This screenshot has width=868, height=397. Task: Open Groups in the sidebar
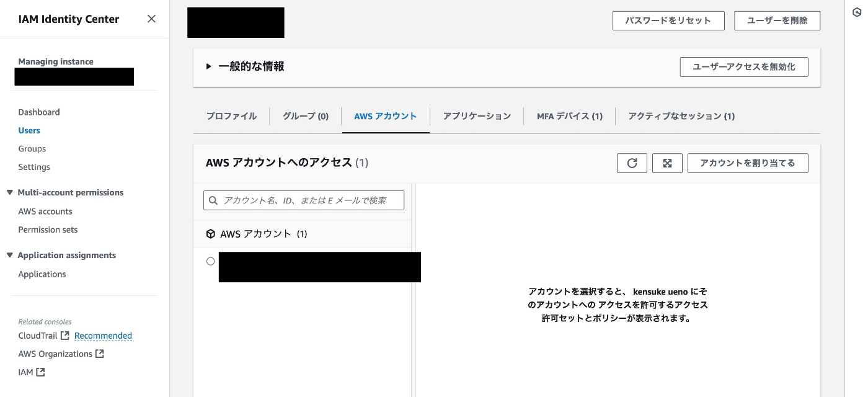(x=32, y=149)
